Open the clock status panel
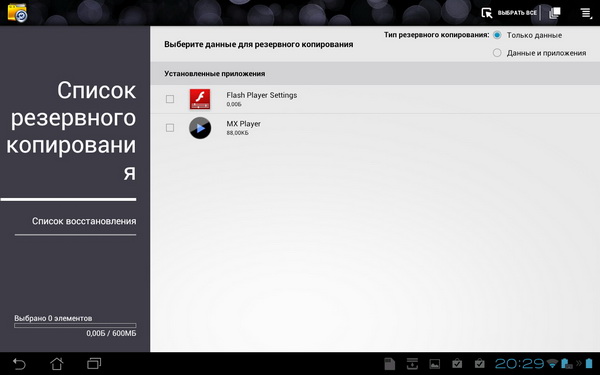Image resolution: width=600 pixels, height=375 pixels. [x=519, y=364]
